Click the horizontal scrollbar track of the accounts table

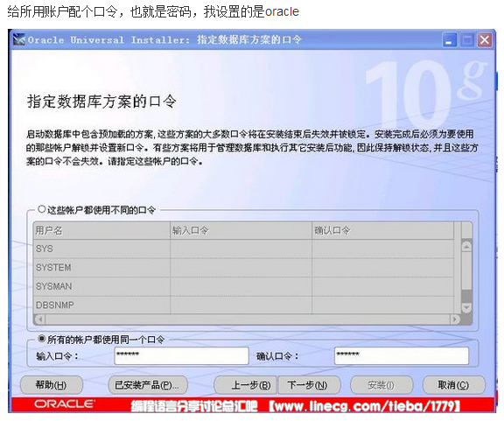[248, 319]
